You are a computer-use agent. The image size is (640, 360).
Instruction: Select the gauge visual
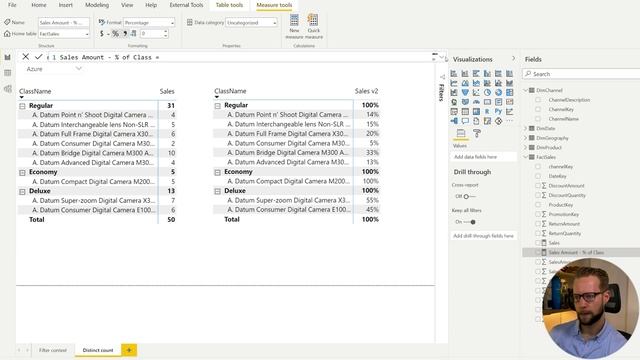tap(476, 102)
